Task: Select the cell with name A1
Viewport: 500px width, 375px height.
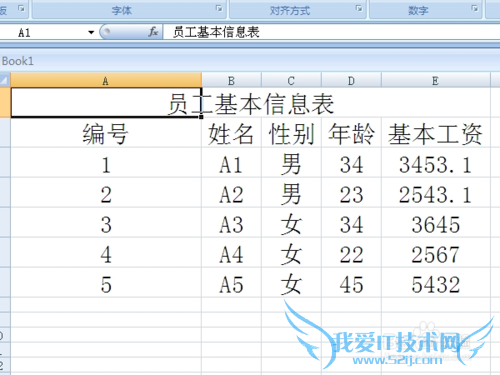Action: coord(231,163)
